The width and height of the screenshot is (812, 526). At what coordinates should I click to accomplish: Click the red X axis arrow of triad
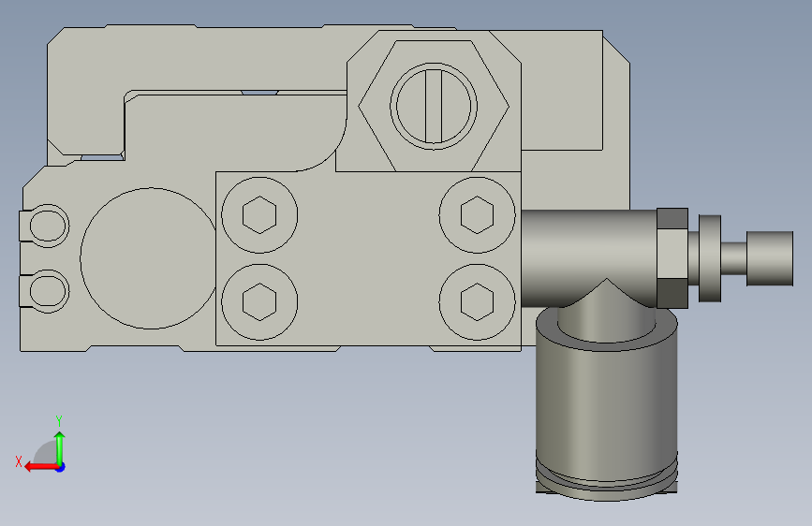point(40,467)
